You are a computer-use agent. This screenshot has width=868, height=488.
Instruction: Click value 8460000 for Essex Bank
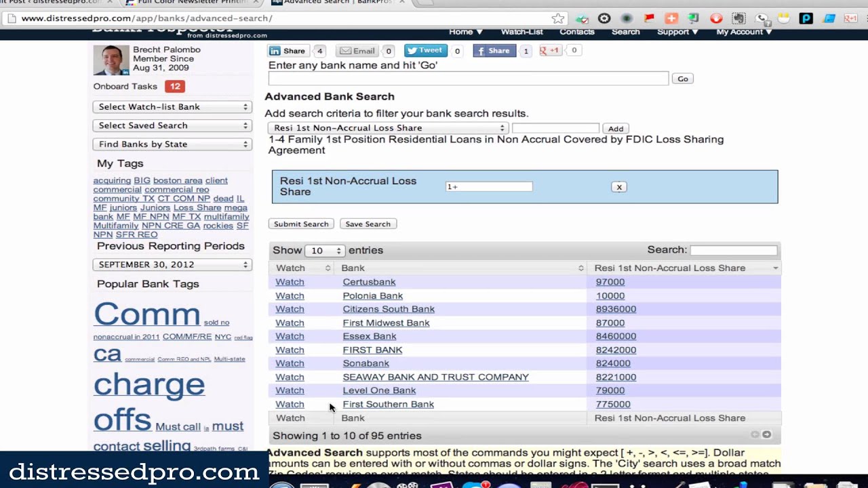(x=616, y=336)
